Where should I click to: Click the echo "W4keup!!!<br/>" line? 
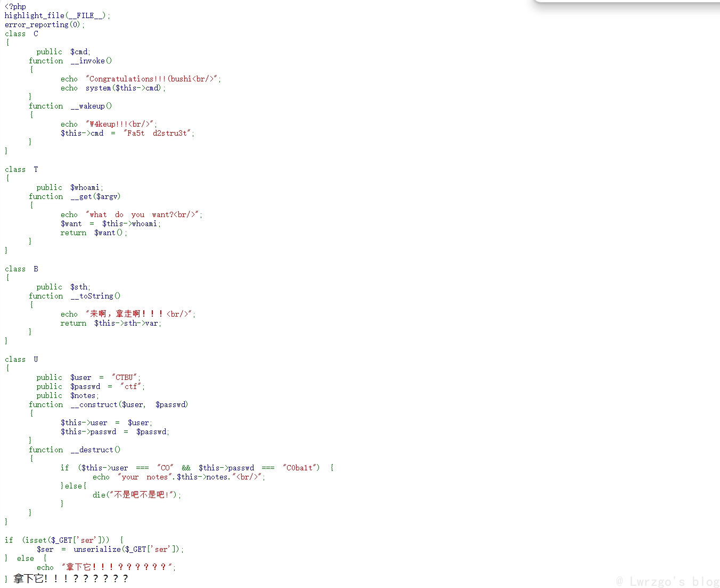109,124
